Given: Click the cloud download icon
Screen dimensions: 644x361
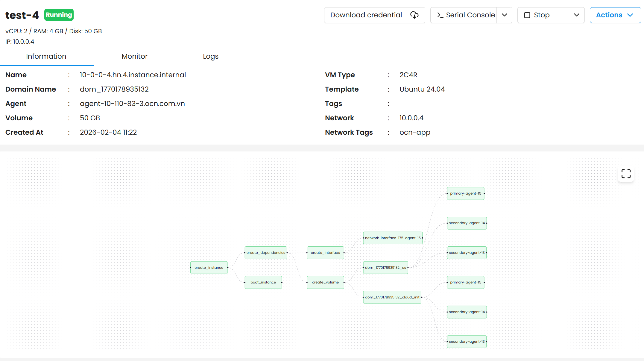Looking at the screenshot, I should pyautogui.click(x=414, y=15).
